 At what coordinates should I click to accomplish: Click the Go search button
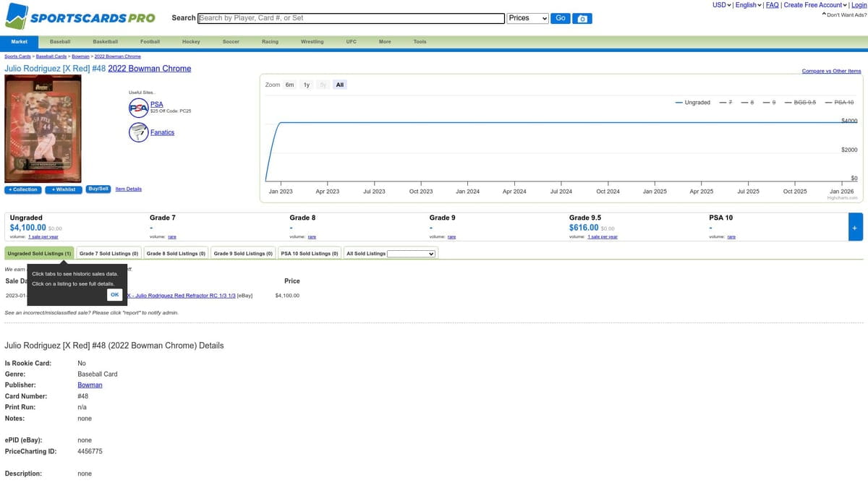561,18
